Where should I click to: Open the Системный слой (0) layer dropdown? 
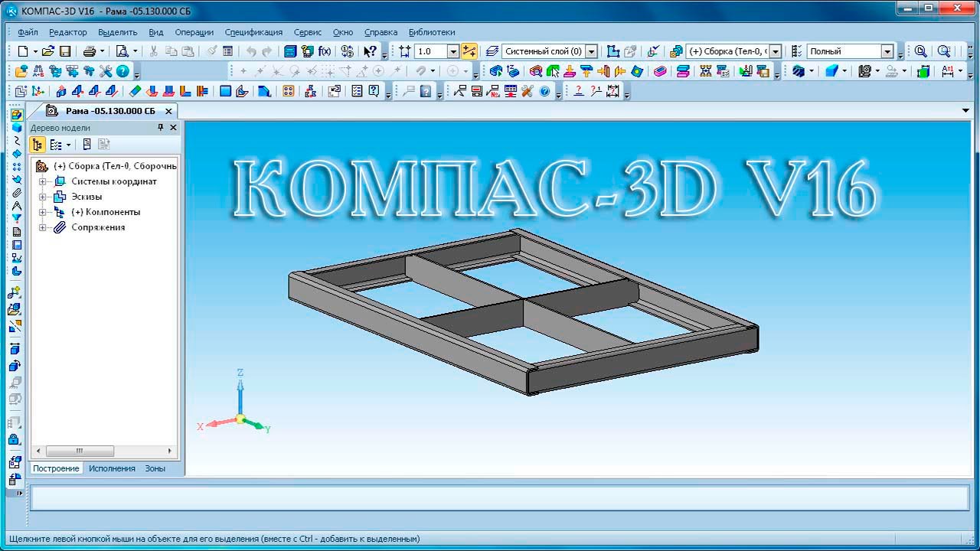click(590, 51)
